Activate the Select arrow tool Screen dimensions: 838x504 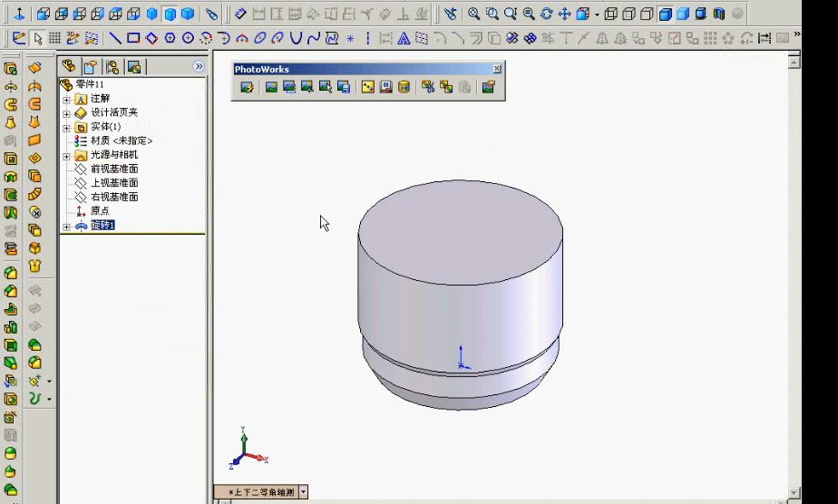click(x=37, y=38)
